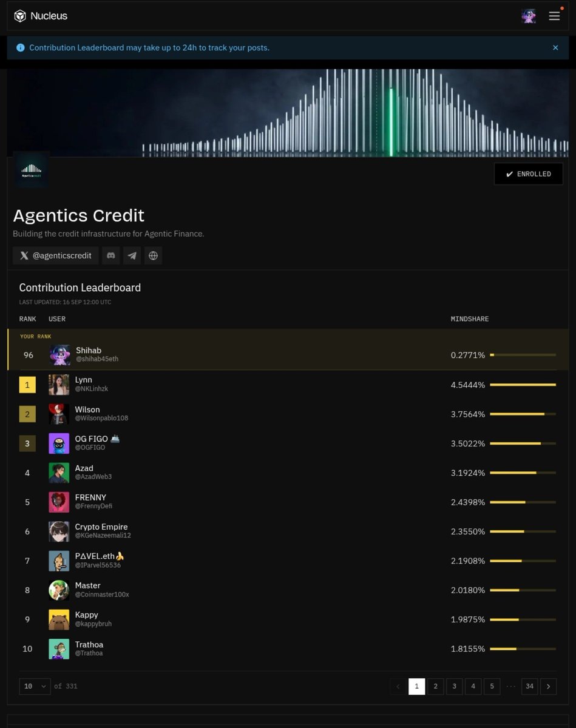Click OG FIGO's avatar
Viewport: 576px width, 728px height.
point(59,443)
